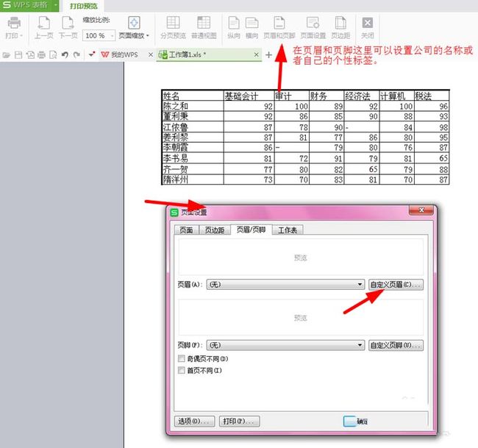Open the WPS 表格 application menu arrow
This screenshot has height=448, width=478.
click(55, 5)
